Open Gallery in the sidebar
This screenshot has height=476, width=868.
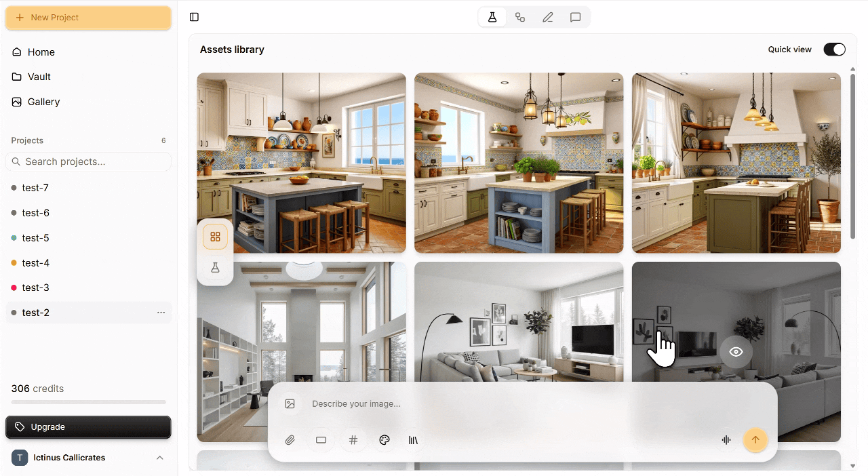pos(43,102)
